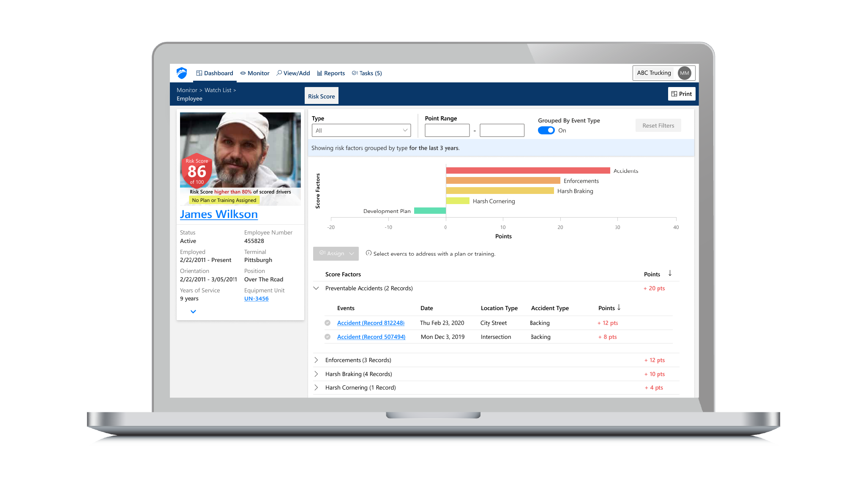
Task: Open the MM user avatar
Action: [x=685, y=73]
